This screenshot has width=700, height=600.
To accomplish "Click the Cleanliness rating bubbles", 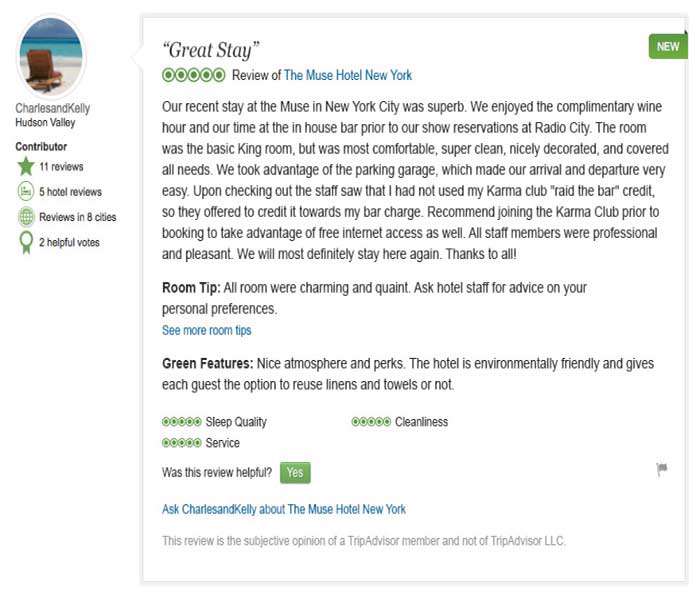I will click(x=371, y=421).
